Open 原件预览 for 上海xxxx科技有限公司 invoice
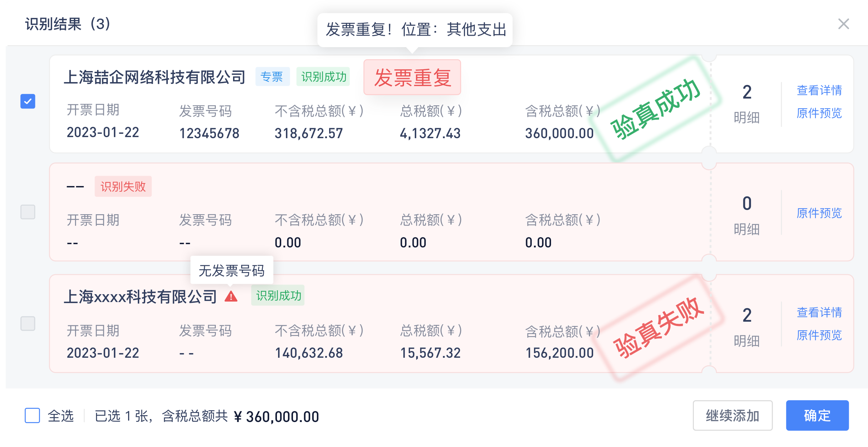868x447 pixels. 819,335
